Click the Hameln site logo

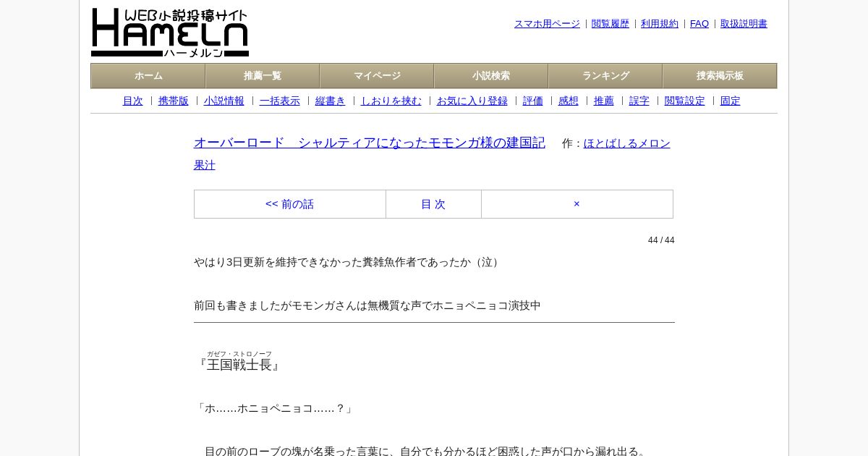170,33
